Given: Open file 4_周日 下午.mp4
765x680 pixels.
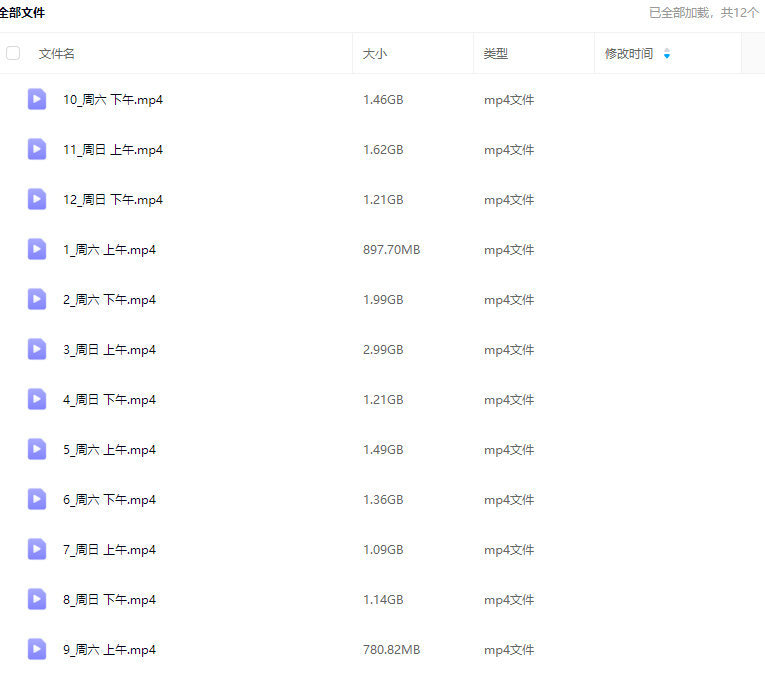Looking at the screenshot, I should pos(109,400).
